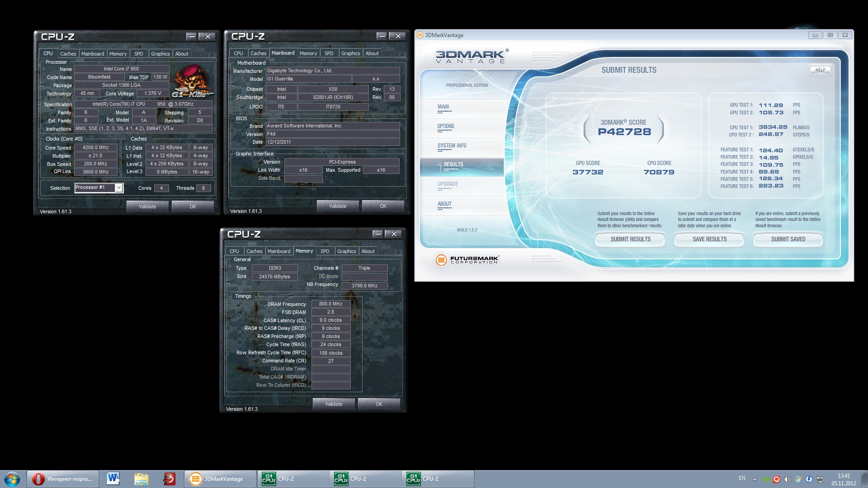Open the network connection tray icon
The image size is (868, 488).
[820, 479]
